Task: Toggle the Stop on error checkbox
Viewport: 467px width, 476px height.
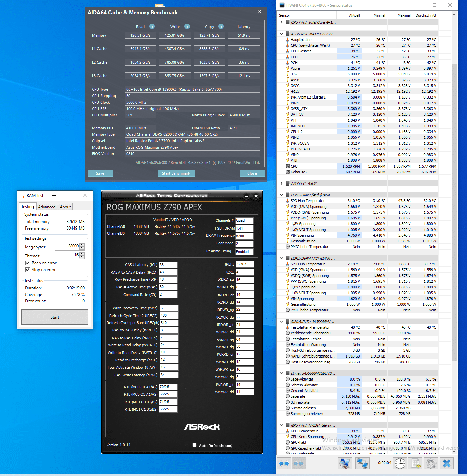Action: (x=28, y=270)
